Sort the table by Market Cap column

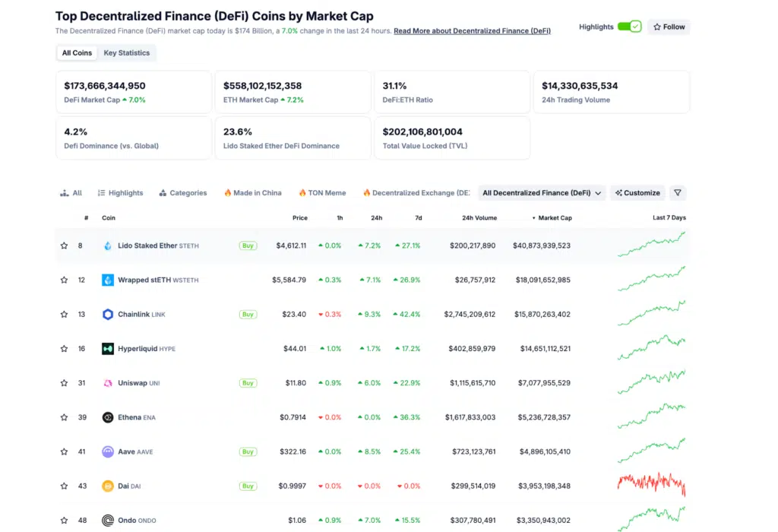(x=554, y=218)
